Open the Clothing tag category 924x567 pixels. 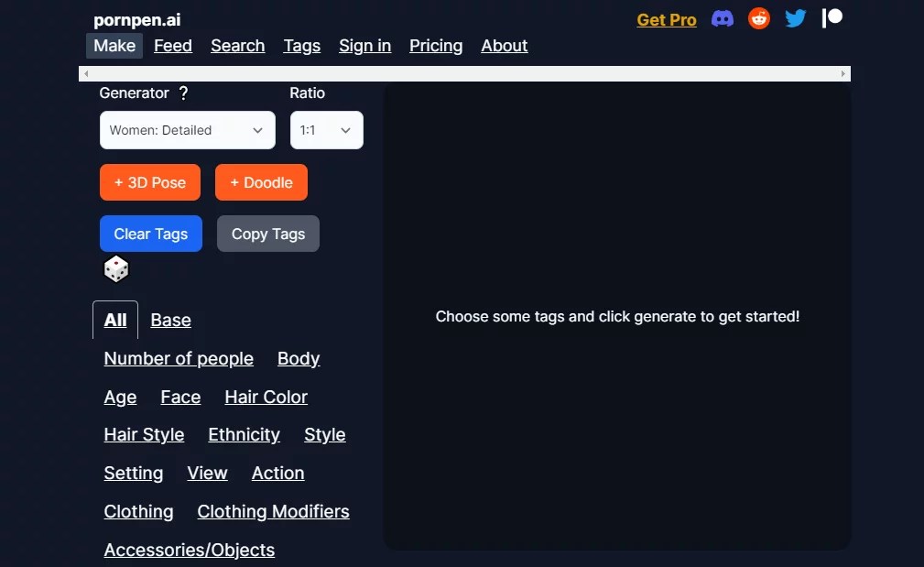coord(138,512)
